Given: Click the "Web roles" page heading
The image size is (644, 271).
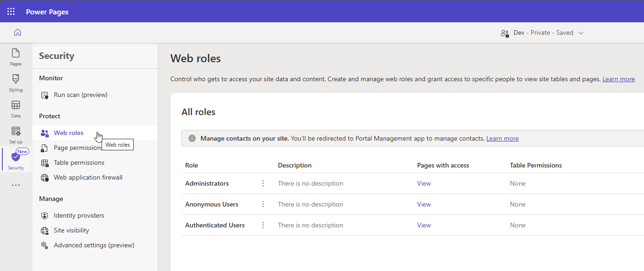Looking at the screenshot, I should (196, 58).
